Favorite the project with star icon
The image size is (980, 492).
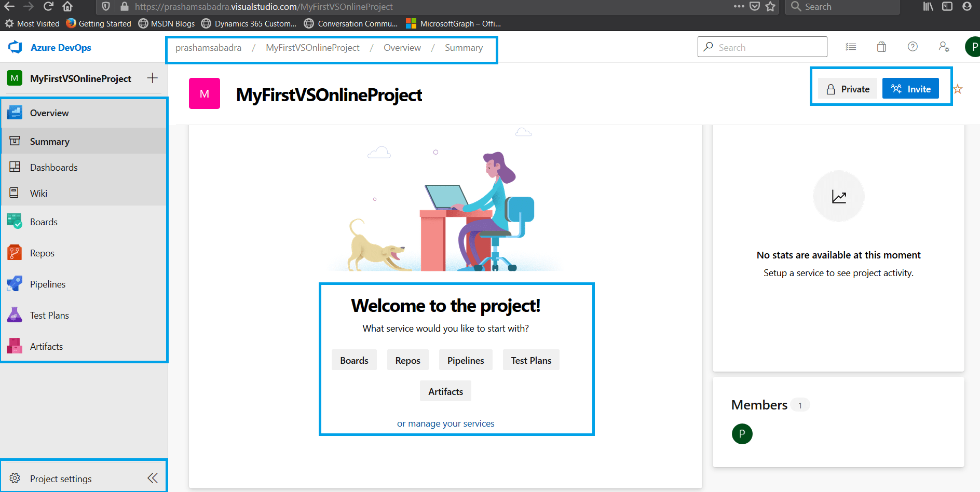[x=958, y=89]
